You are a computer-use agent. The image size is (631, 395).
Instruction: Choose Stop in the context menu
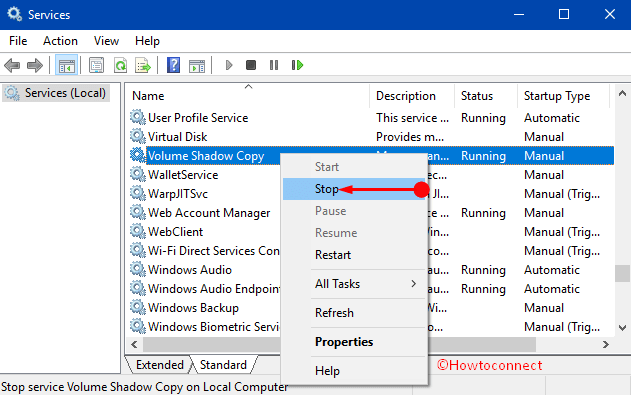tap(354, 189)
